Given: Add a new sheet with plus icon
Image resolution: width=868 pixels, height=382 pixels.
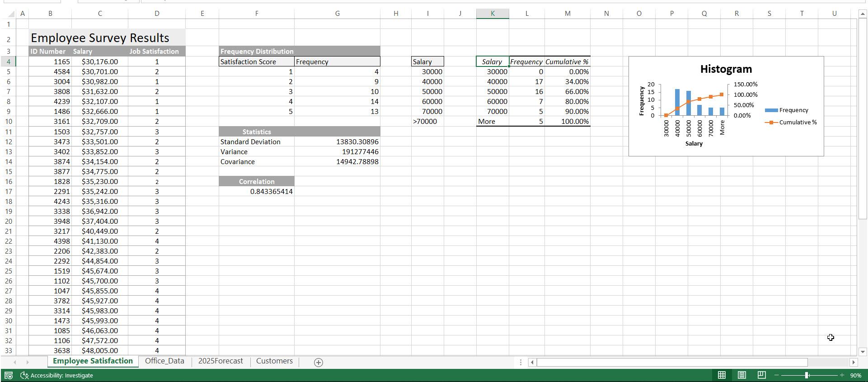Looking at the screenshot, I should coord(318,362).
